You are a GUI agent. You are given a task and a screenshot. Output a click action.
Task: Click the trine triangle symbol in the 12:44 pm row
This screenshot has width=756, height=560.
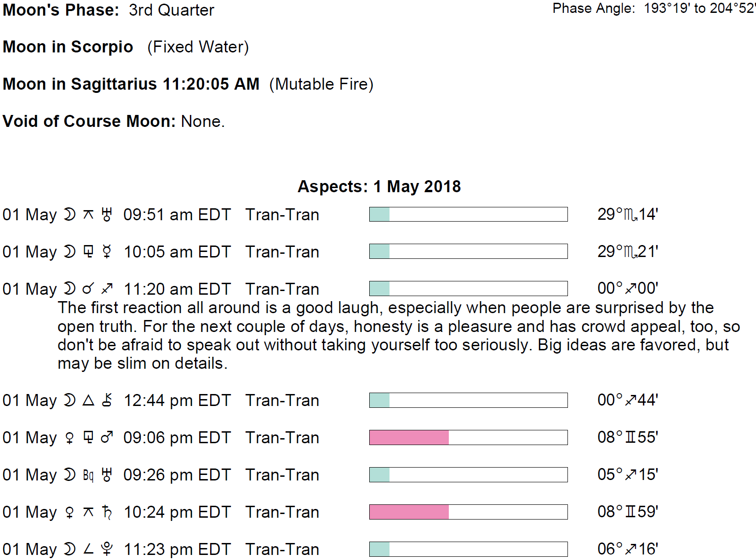click(88, 400)
